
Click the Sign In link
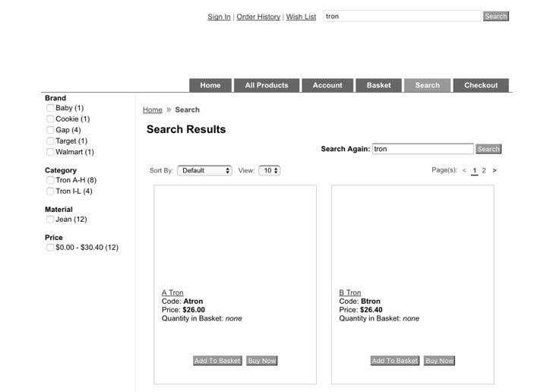tap(219, 17)
